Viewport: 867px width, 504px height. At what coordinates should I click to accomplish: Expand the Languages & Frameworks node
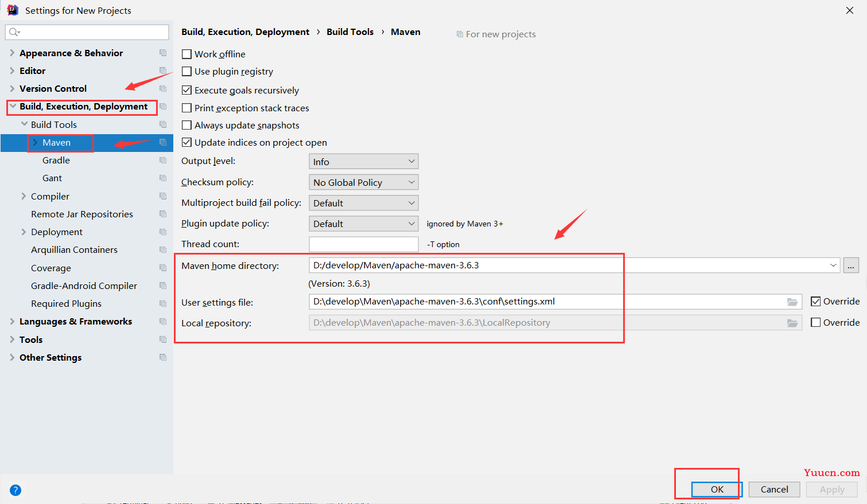pyautogui.click(x=12, y=321)
